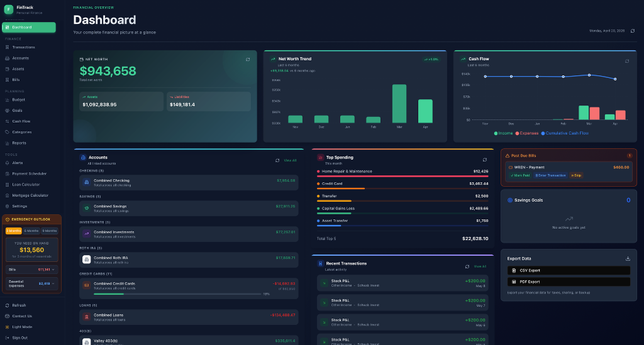Click the WREN - Payment bill icon

point(511,167)
